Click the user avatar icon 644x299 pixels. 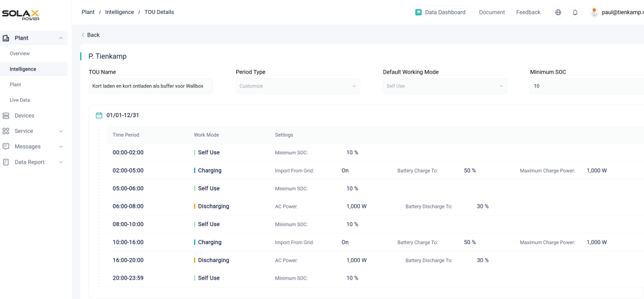(x=594, y=12)
